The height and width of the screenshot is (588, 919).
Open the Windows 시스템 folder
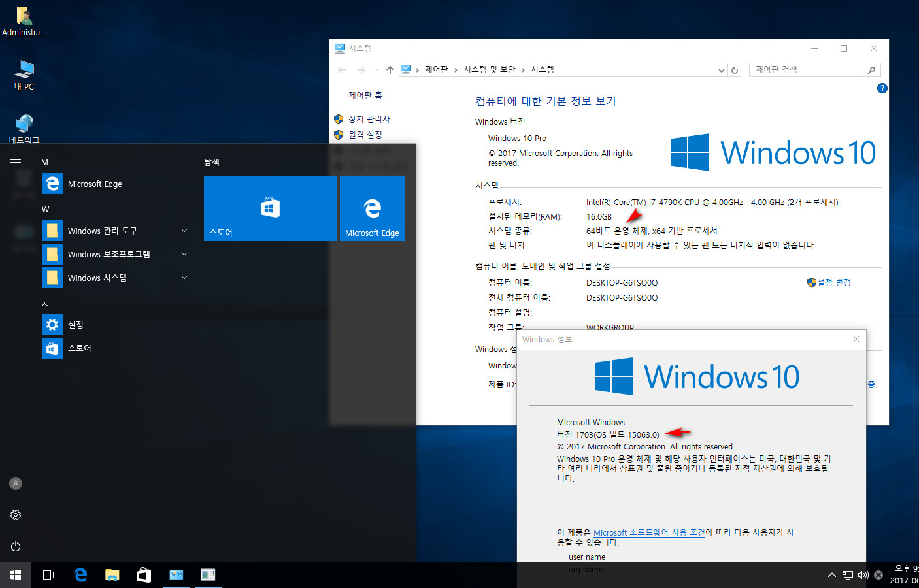coord(118,278)
